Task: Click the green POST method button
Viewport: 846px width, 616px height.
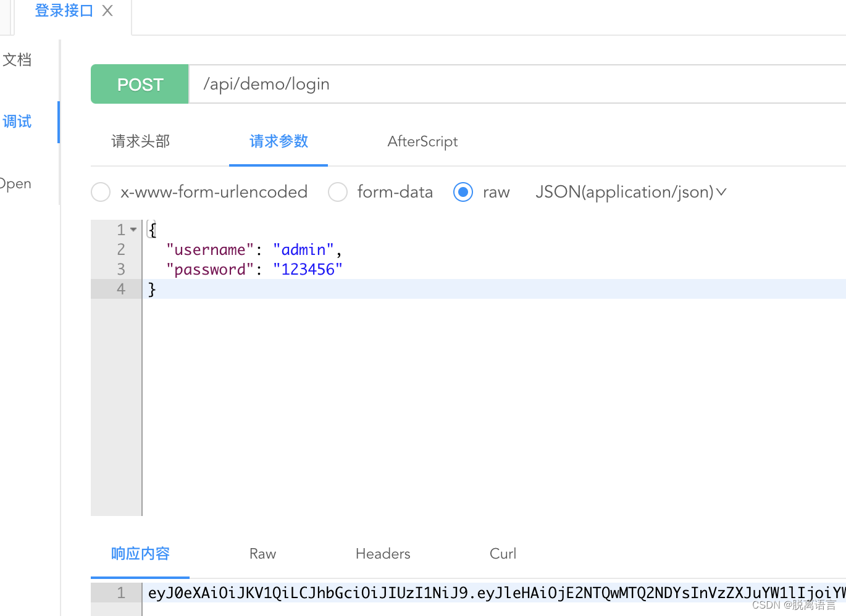Action: [140, 84]
